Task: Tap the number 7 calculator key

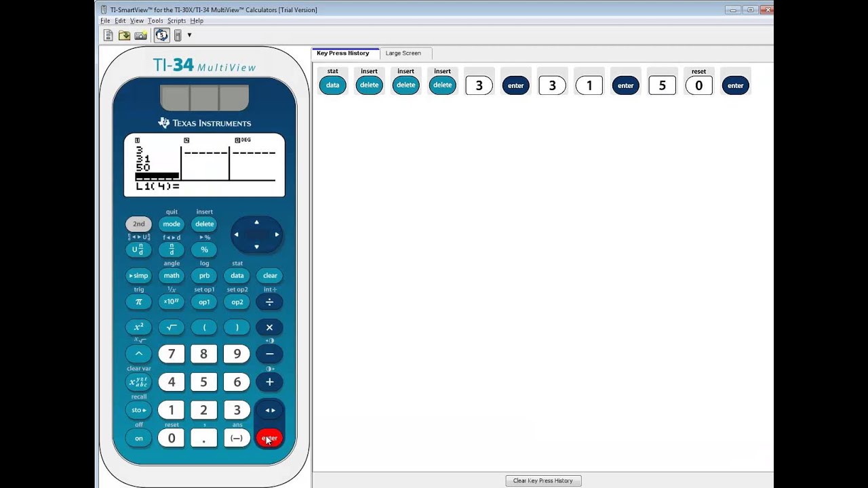Action: (172, 354)
